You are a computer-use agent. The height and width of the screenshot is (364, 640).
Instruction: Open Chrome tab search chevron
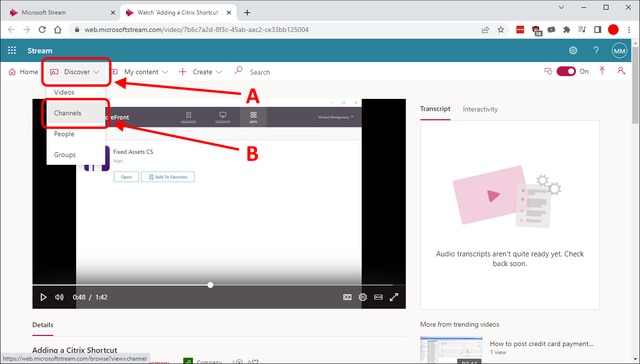point(561,7)
